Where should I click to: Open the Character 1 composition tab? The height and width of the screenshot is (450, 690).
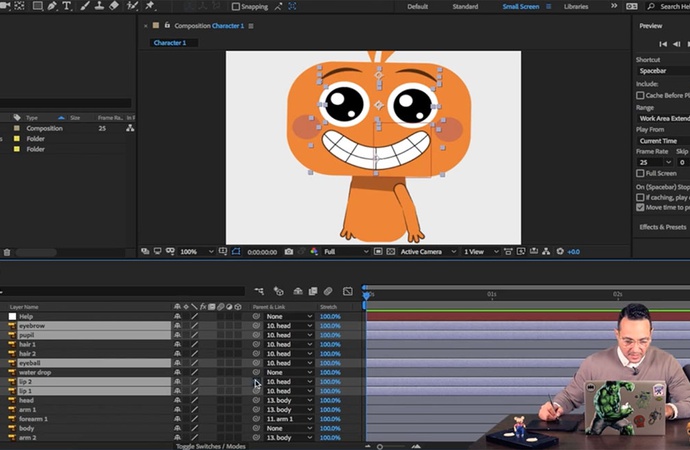(209, 26)
